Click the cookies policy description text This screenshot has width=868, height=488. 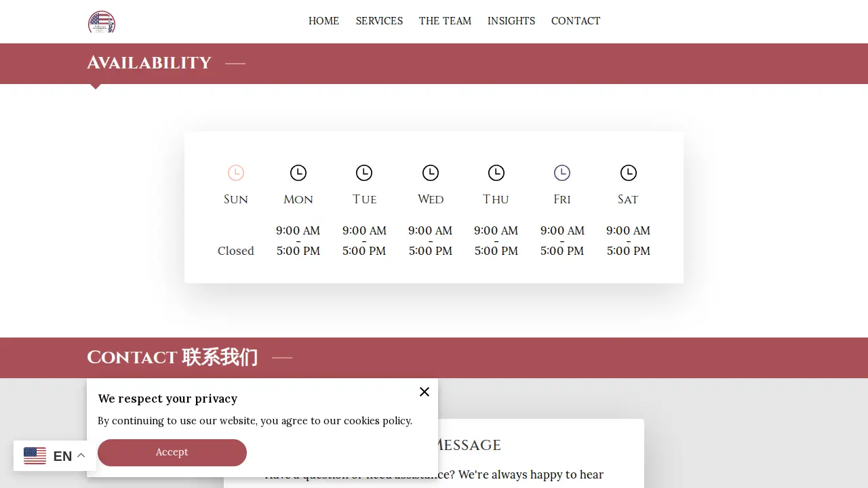pyautogui.click(x=255, y=421)
